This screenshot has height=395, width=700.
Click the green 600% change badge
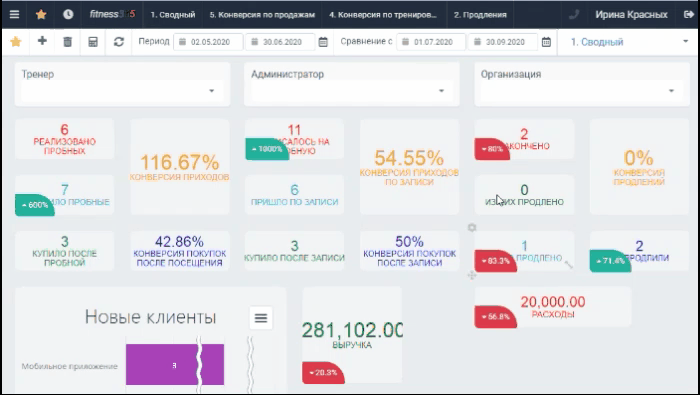pos(35,205)
